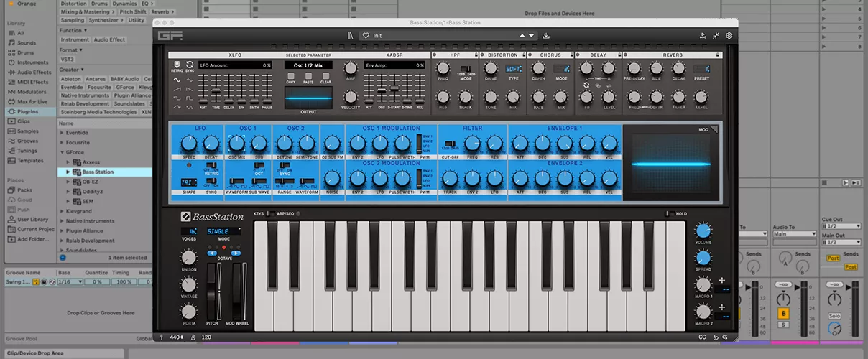This screenshot has height=359, width=868.
Task: Toggle the Keys / Arp/Seq switch
Action: [271, 214]
